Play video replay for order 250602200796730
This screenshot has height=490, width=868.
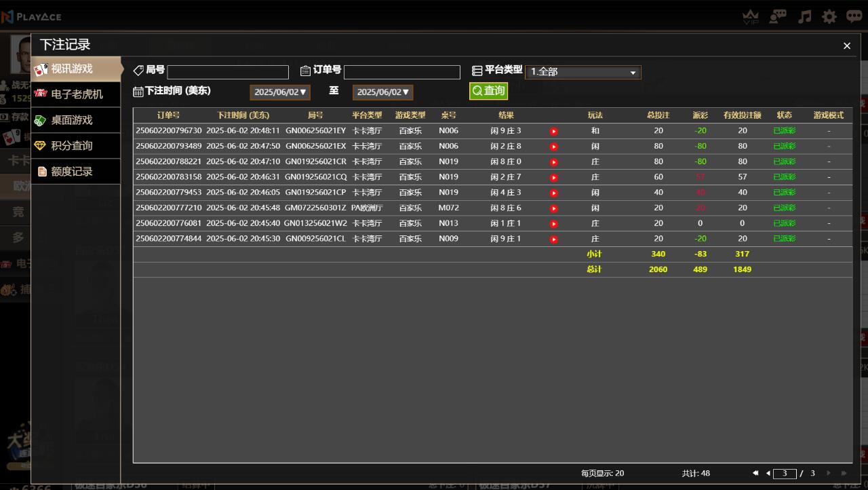553,131
